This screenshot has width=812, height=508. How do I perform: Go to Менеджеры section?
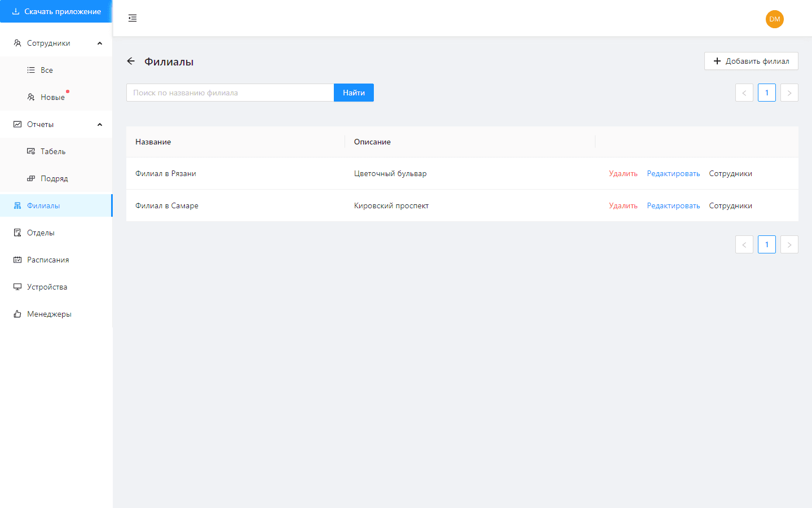[56, 314]
